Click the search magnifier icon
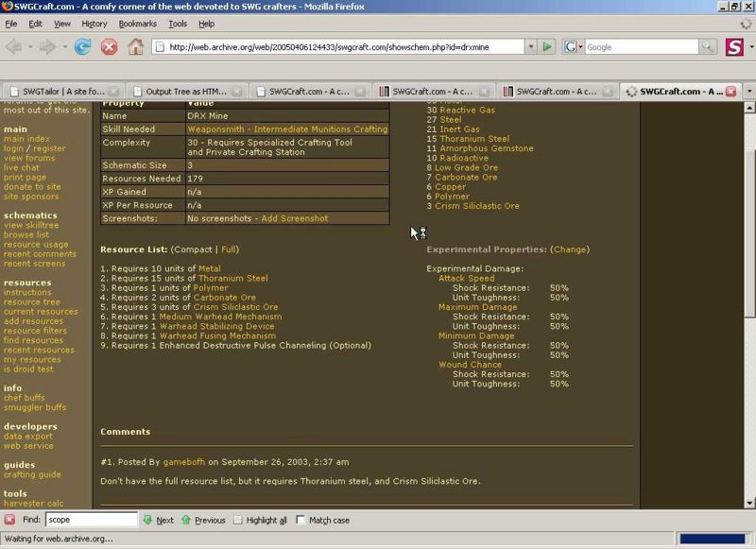756x549 pixels. (707, 46)
